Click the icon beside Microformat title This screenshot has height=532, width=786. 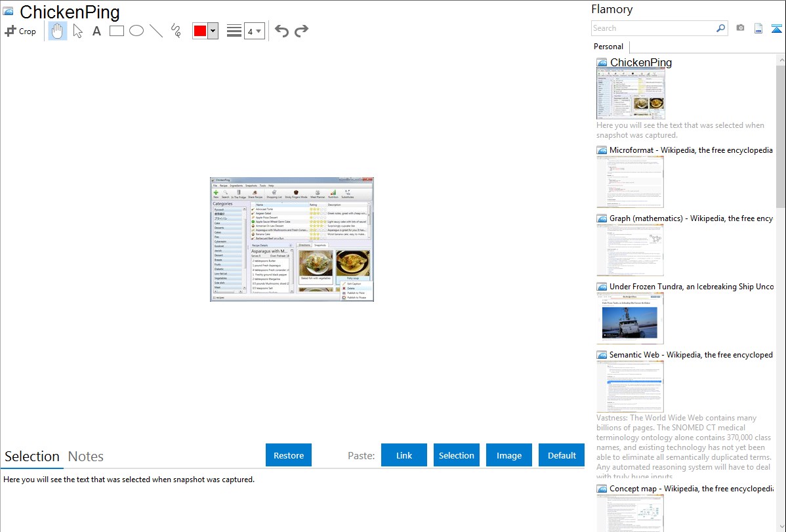point(602,150)
